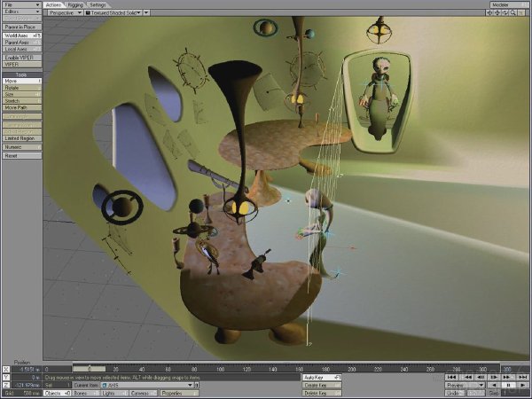
Task: Select Objects edit mode
Action: 57,393
